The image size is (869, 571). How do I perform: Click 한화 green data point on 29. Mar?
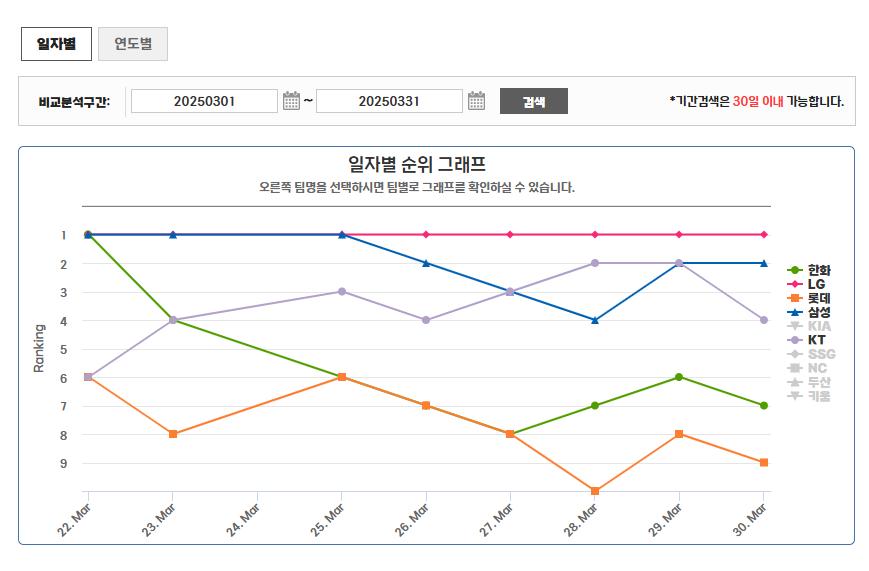coord(679,377)
